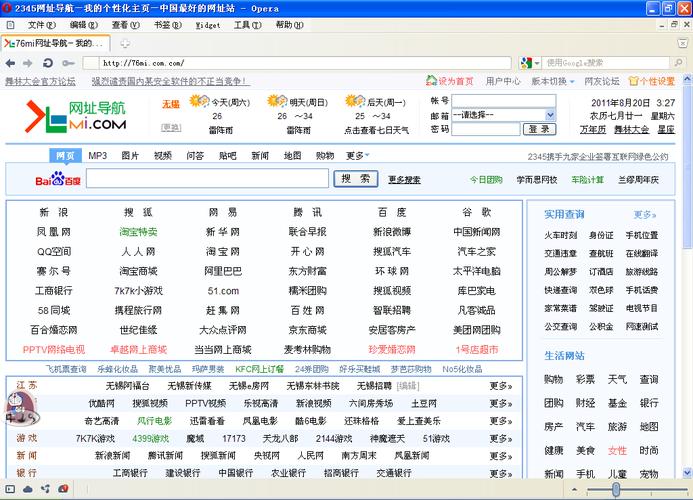The image size is (693, 500).
Task: Open the 查看 menu
Action: [x=126, y=25]
